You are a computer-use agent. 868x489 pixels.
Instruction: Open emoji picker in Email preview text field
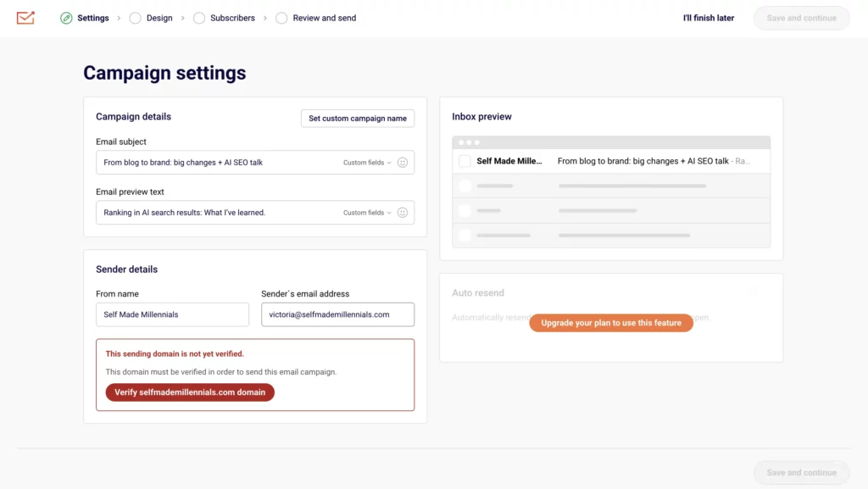pyautogui.click(x=403, y=213)
